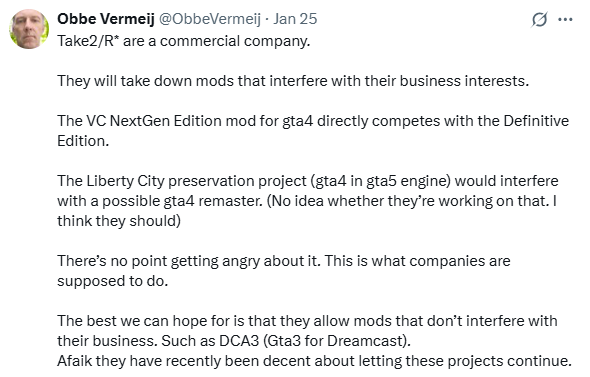This screenshot has height=377, width=590.
Task: Click the 'no point getting angry' paragraph
Action: click(284, 271)
